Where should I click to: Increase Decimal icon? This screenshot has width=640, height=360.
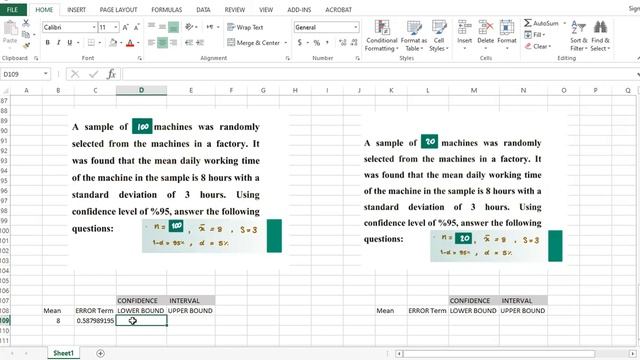click(342, 42)
